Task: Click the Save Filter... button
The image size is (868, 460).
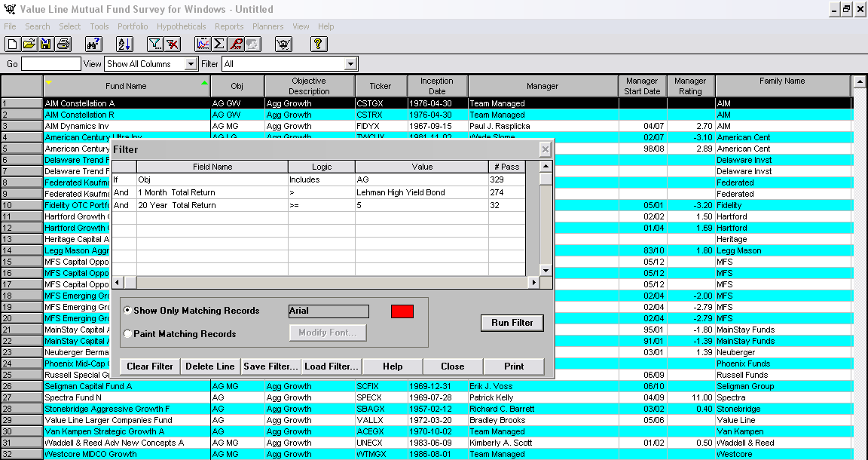Action: (271, 366)
